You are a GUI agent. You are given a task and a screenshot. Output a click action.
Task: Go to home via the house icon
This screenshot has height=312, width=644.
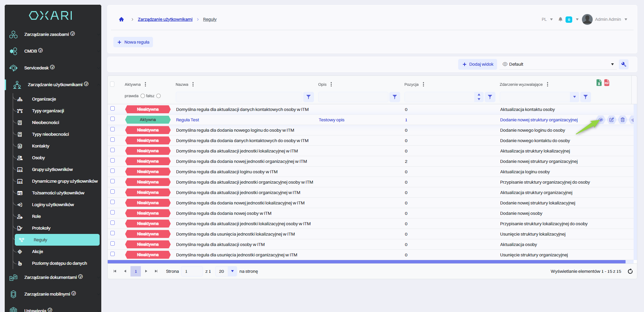(121, 19)
